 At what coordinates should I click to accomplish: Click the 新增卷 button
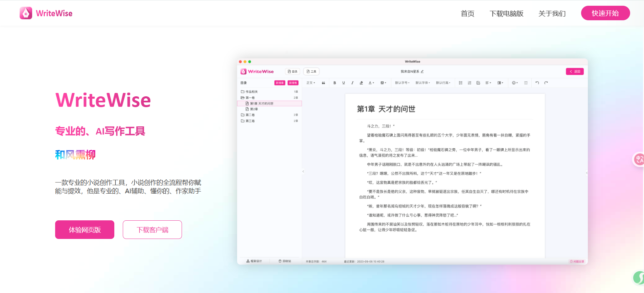tap(293, 83)
